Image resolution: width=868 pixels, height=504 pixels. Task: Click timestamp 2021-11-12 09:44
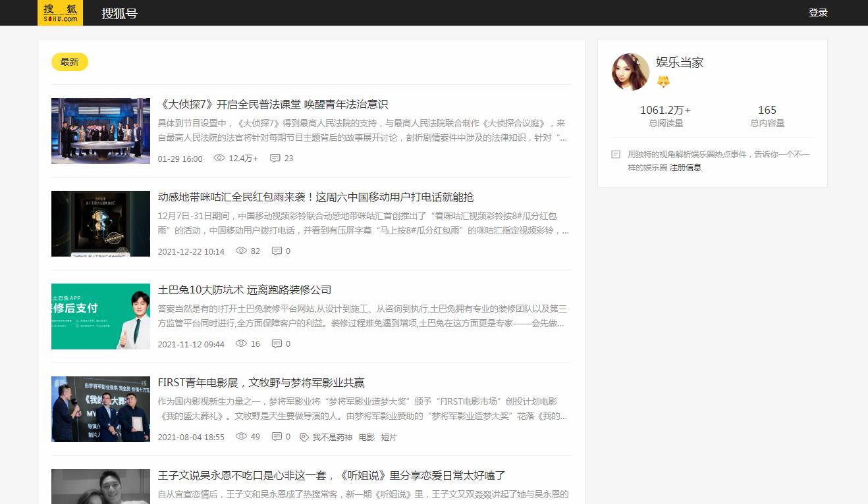(191, 344)
